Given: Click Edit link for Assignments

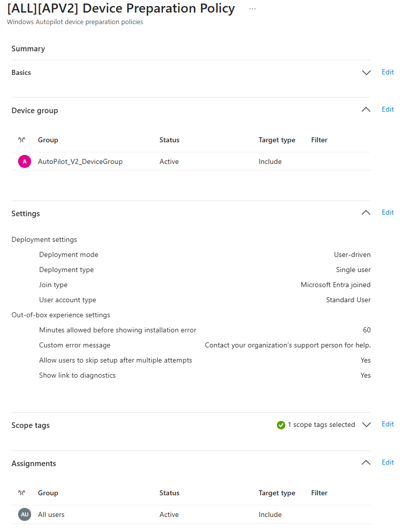Looking at the screenshot, I should [x=388, y=462].
